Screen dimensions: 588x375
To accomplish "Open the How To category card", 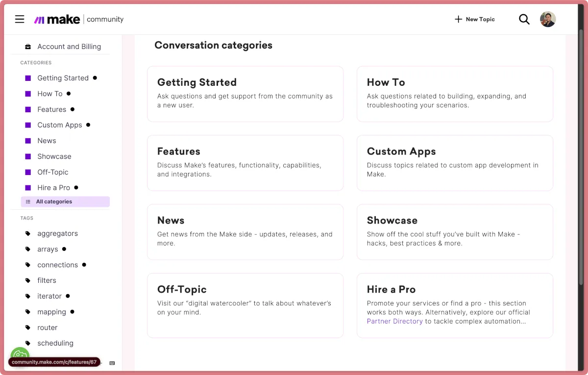I will click(455, 94).
